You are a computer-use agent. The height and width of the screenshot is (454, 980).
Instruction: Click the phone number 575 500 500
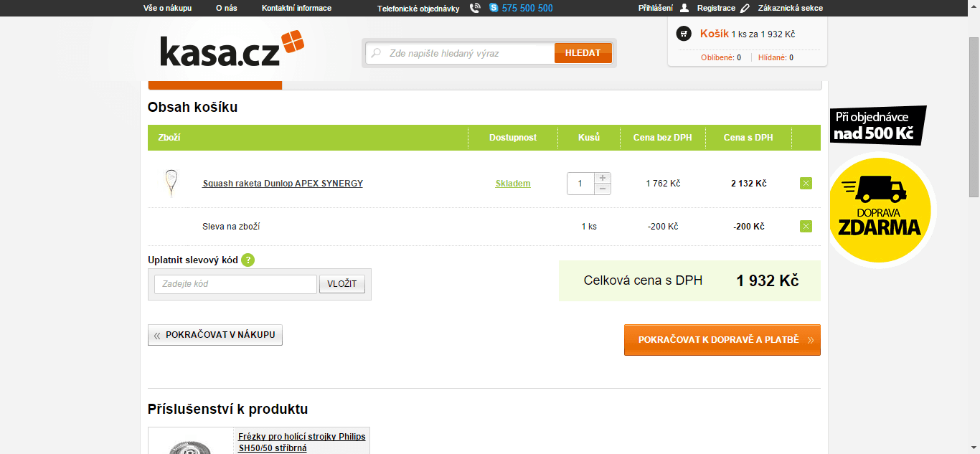click(527, 8)
